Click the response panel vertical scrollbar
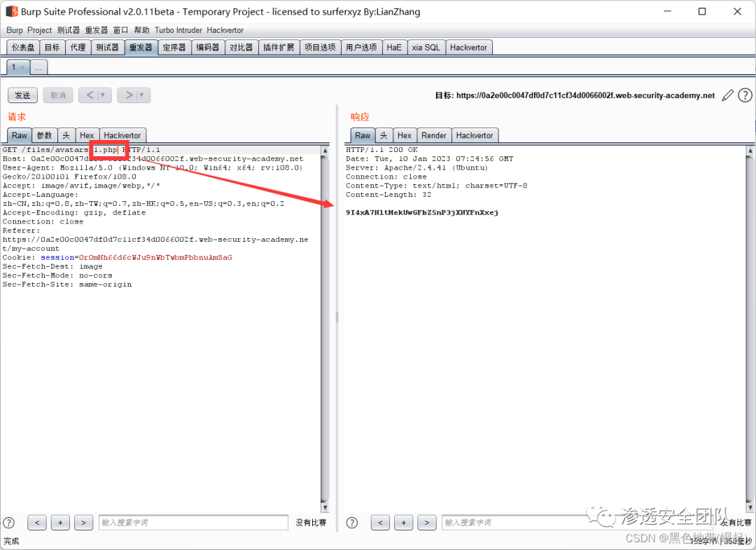 point(750,329)
